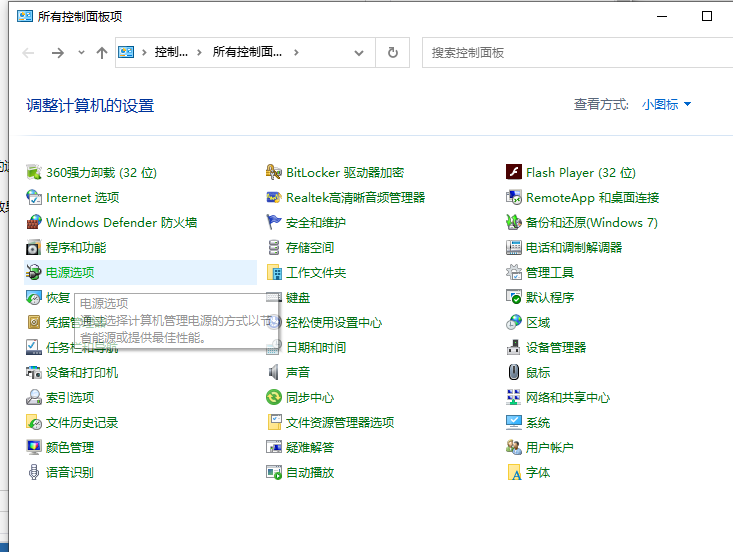Expand the 所有控制面板项 breadcrumb chevron
The height and width of the screenshot is (552, 733).
(297, 53)
